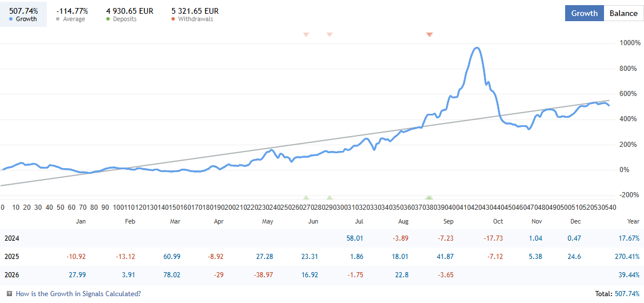The image size is (644, 303).
Task: Toggle the Growth series legend item
Action: pyautogui.click(x=23, y=14)
